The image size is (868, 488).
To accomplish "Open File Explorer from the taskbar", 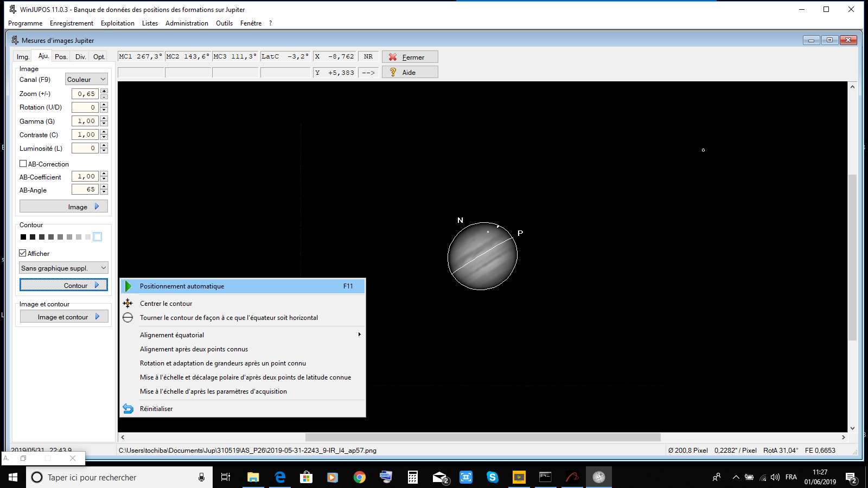I will [253, 477].
